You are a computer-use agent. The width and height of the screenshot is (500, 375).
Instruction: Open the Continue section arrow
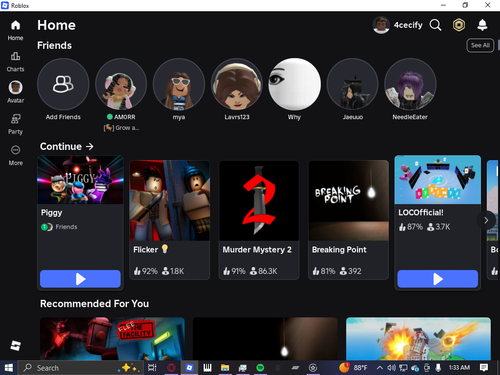90,146
